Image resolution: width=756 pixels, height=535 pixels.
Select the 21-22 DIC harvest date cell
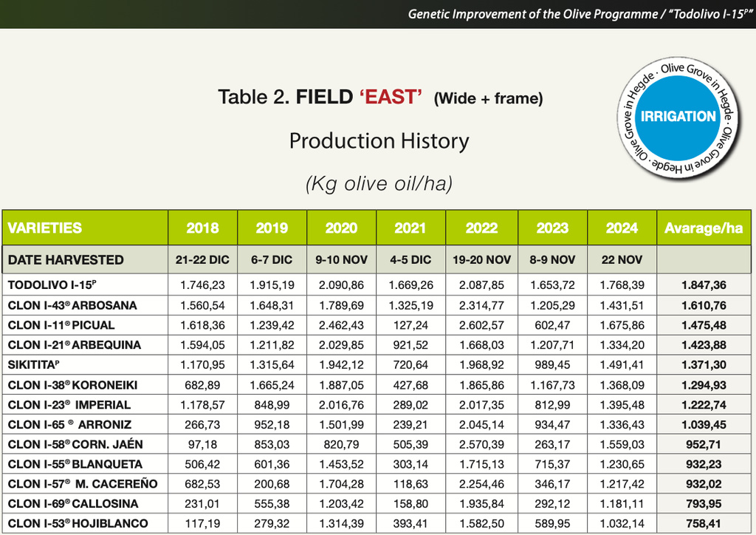pos(202,260)
